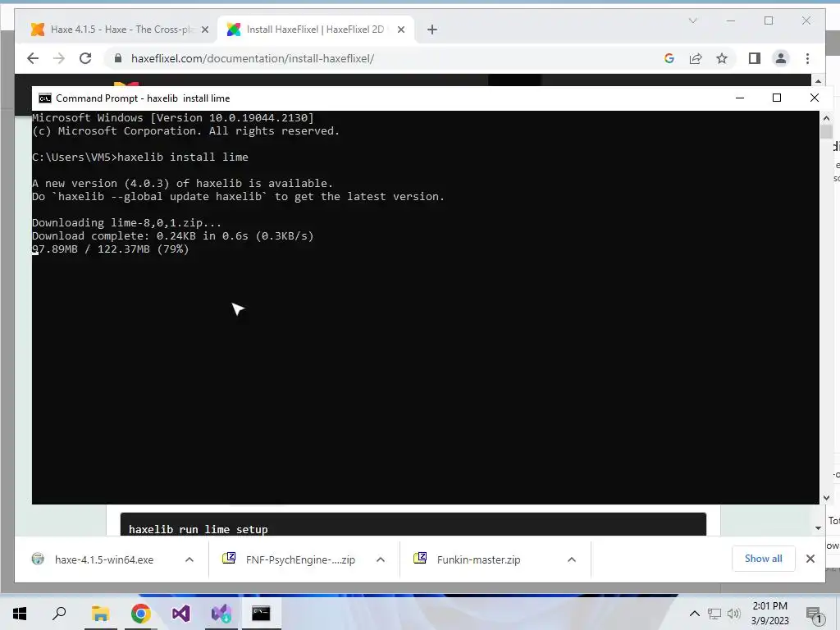This screenshot has height=630, width=840.
Task: Go back with the browser back arrow
Action: point(33,58)
